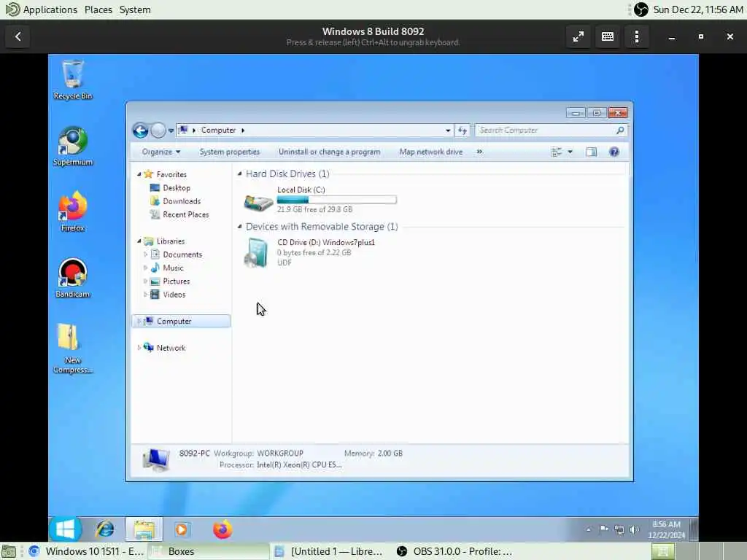The height and width of the screenshot is (560, 747).
Task: Open the New Compressed folder icon
Action: [72, 349]
